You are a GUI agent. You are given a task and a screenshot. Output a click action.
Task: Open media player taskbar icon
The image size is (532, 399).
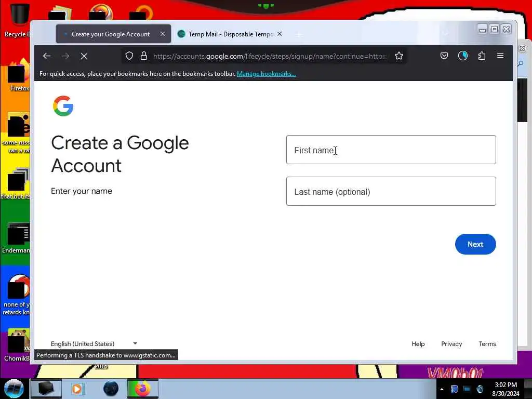77,389
